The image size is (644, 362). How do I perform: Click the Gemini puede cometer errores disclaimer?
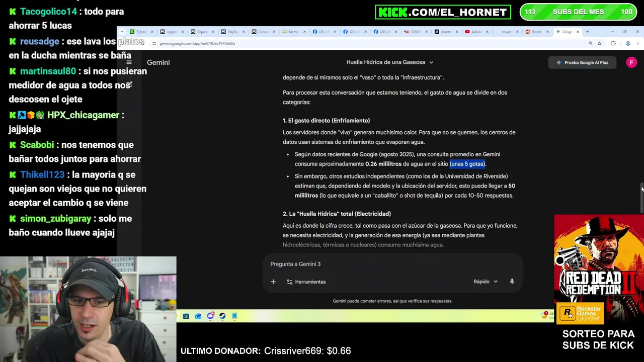coord(392,301)
